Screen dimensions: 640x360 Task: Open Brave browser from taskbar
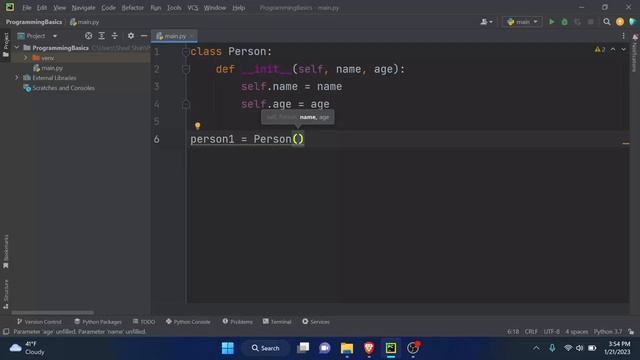tap(369, 348)
